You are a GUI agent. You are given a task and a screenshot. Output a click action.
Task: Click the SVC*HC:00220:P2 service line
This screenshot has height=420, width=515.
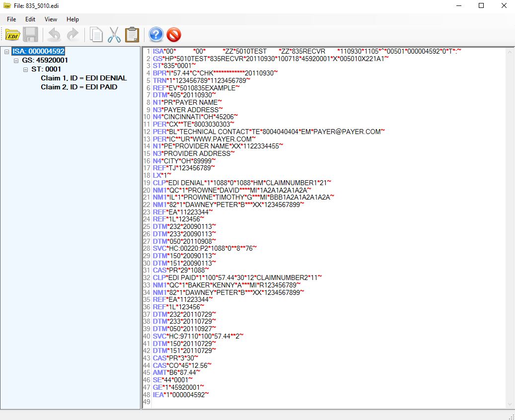click(205, 248)
